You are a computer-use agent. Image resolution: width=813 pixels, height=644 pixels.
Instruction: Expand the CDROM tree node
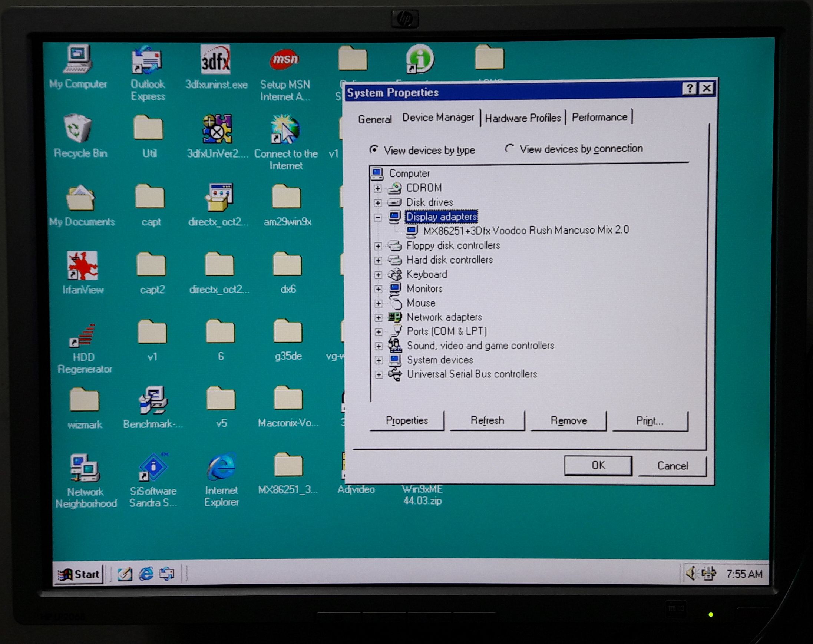coord(378,188)
